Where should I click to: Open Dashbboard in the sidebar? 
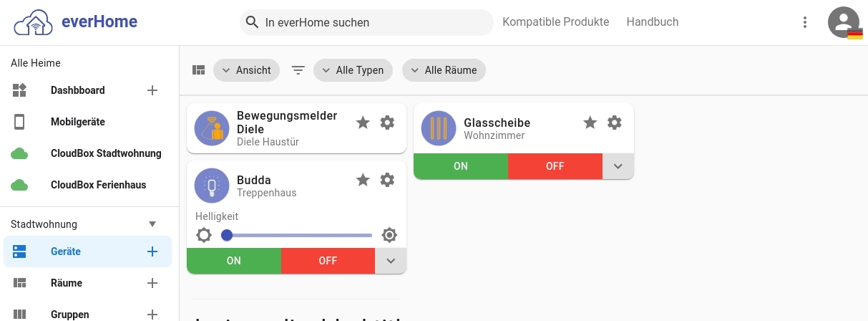pos(78,90)
